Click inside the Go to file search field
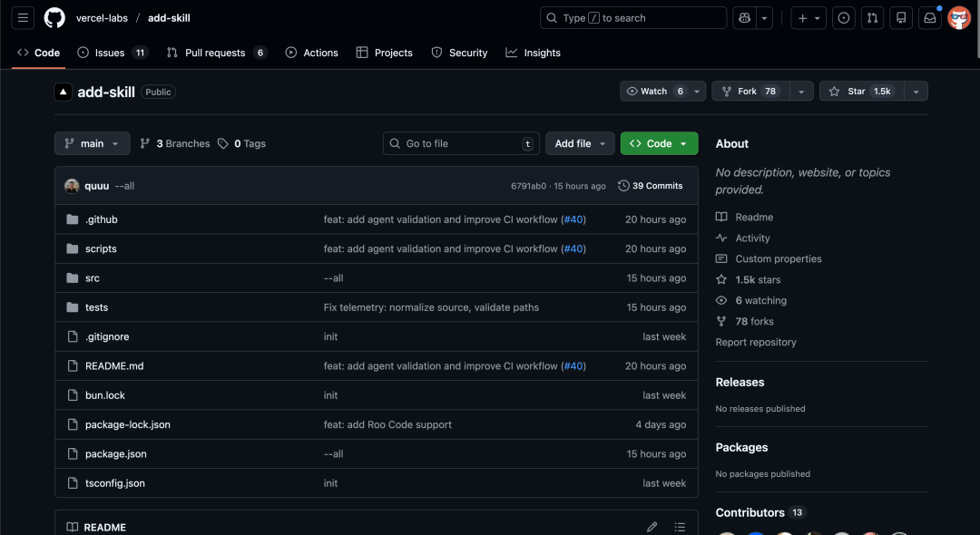Viewport: 980px width, 535px height. click(460, 143)
